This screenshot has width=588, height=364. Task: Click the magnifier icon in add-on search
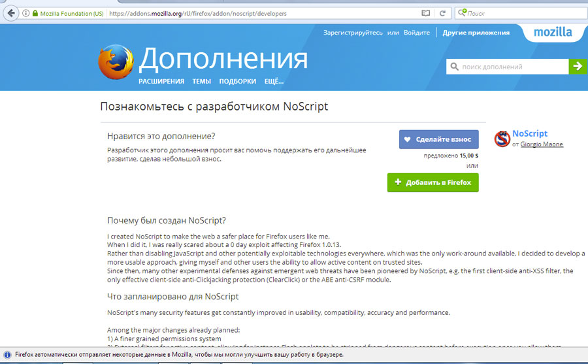click(x=454, y=67)
